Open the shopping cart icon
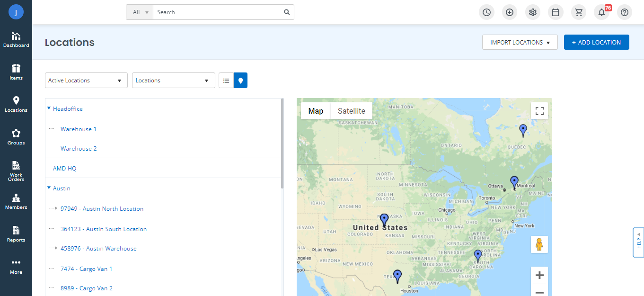 tap(579, 12)
